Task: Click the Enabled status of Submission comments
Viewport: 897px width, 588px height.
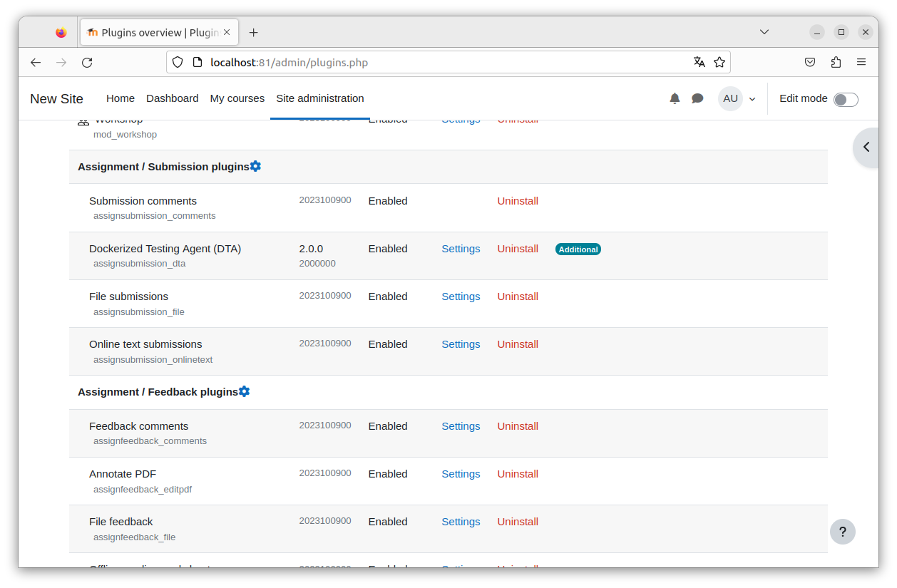Action: pos(388,201)
